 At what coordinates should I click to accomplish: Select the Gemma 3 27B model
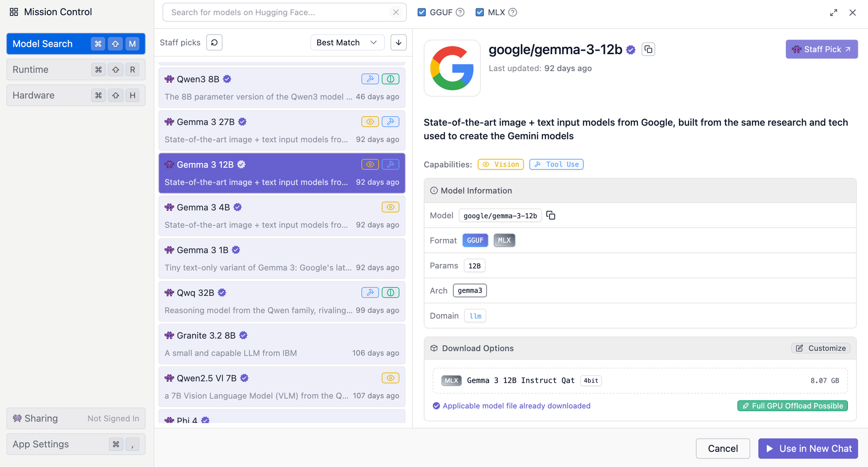tap(282, 131)
